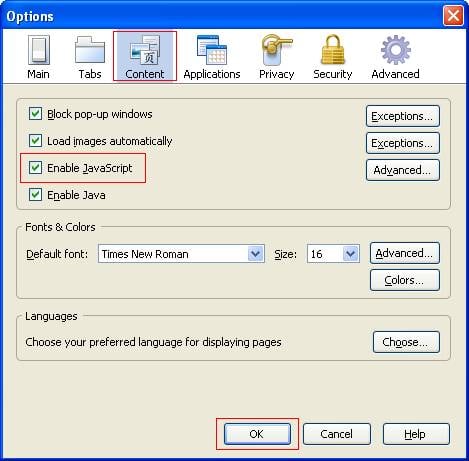Open Exceptions for loading images

(x=403, y=143)
